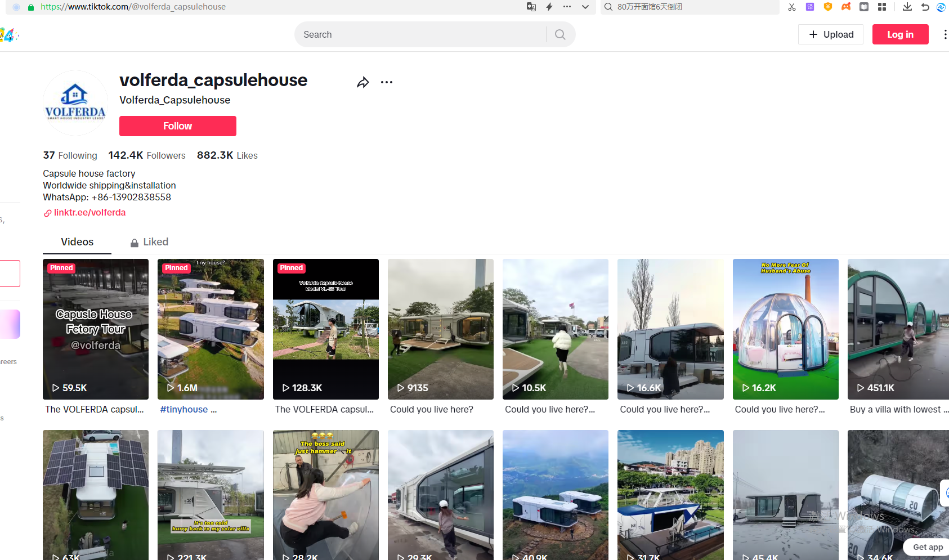Click the purple translation extension icon
Viewport: 949px width, 560px height.
[810, 7]
